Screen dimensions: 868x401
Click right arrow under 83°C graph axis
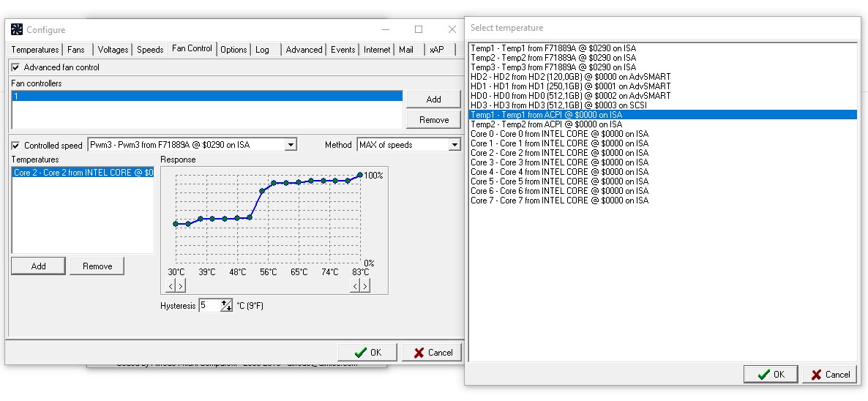click(364, 285)
